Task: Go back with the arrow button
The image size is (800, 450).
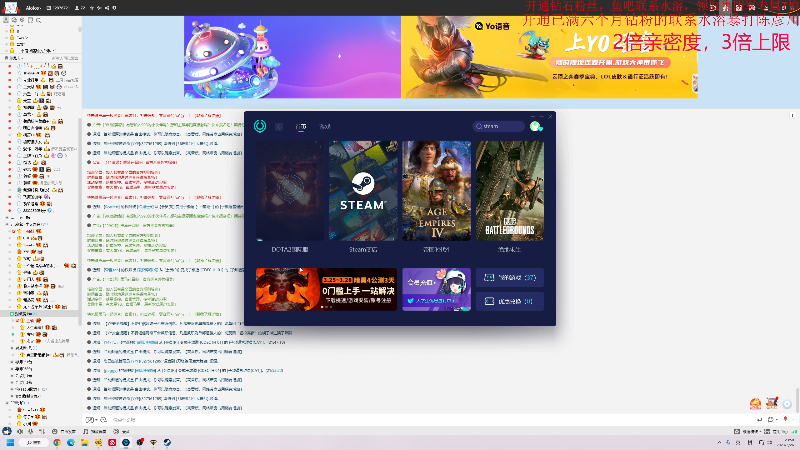Action: pyautogui.click(x=279, y=127)
